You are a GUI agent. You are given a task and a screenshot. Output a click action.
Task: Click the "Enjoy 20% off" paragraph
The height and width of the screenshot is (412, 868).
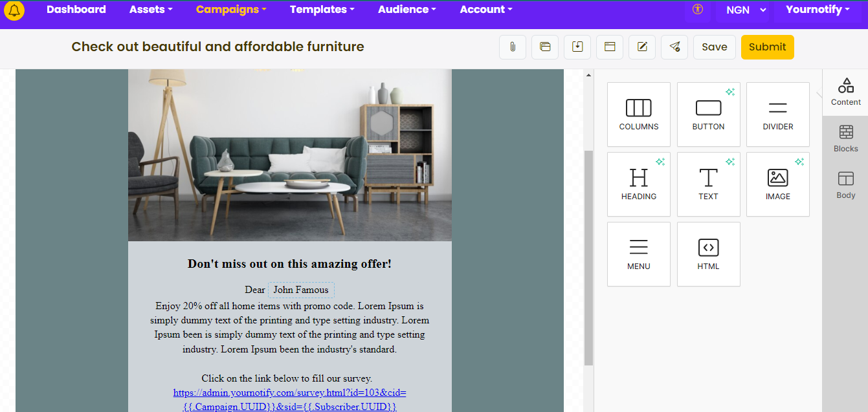(x=289, y=327)
